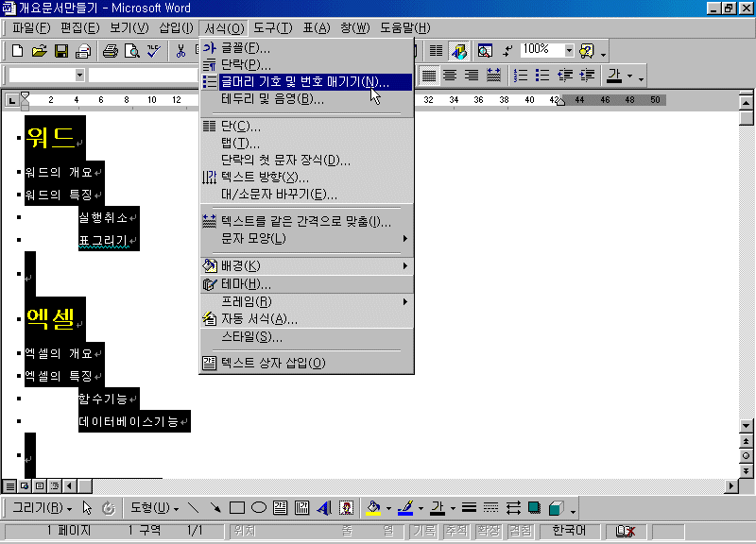Open the 도형(U) AutoShapes menu
Screen dimensions: 756x544
click(154, 508)
